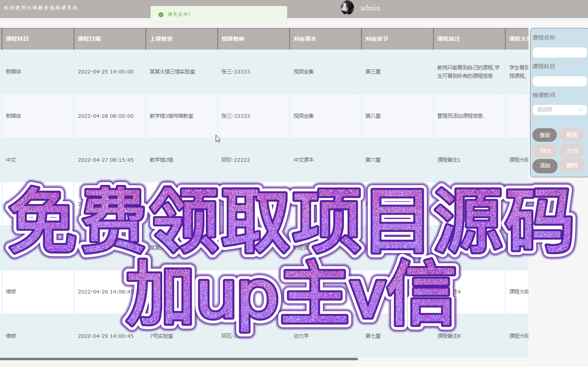Viewport: 588px width, 367px height.
Task: Click the admin avatar icon
Action: [347, 8]
